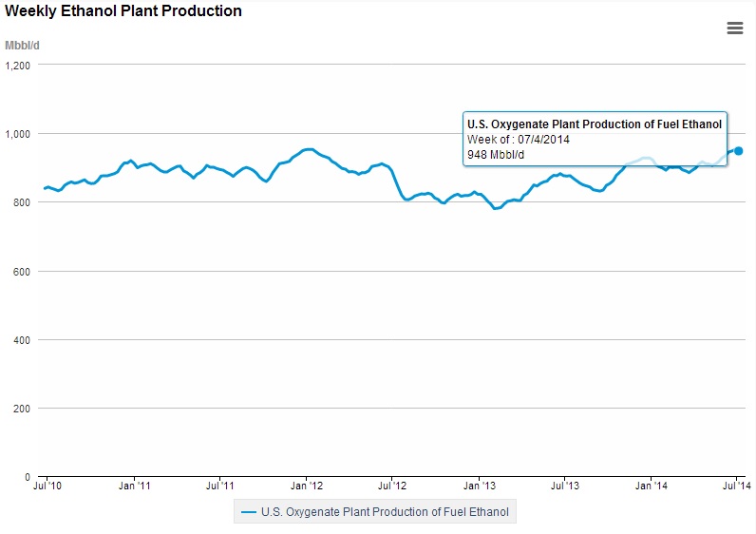Select the Jul '13 x-axis label
Image resolution: width=756 pixels, height=534 pixels.
coord(564,486)
